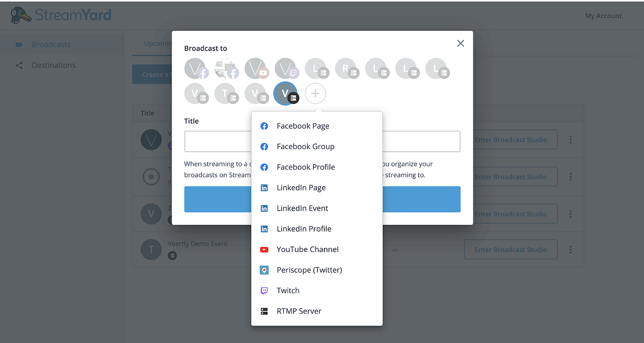Viewport: 644px width, 343px height.
Task: Click the plus add-destination circle
Action: coord(316,94)
